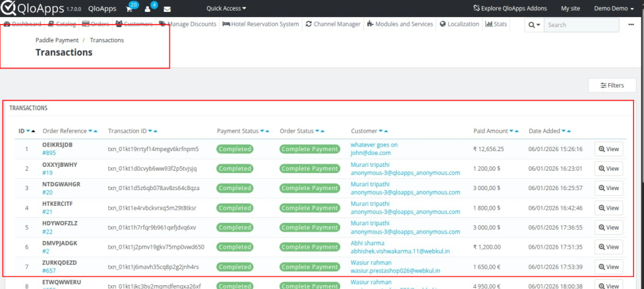Open the envelope messages icon

[x=167, y=9]
